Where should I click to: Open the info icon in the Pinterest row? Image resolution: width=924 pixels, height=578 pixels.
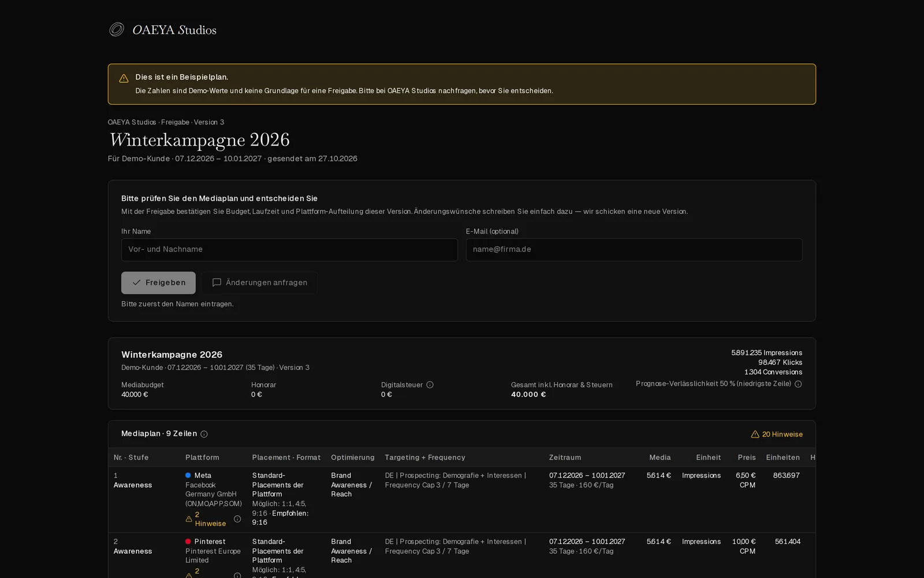click(237, 576)
